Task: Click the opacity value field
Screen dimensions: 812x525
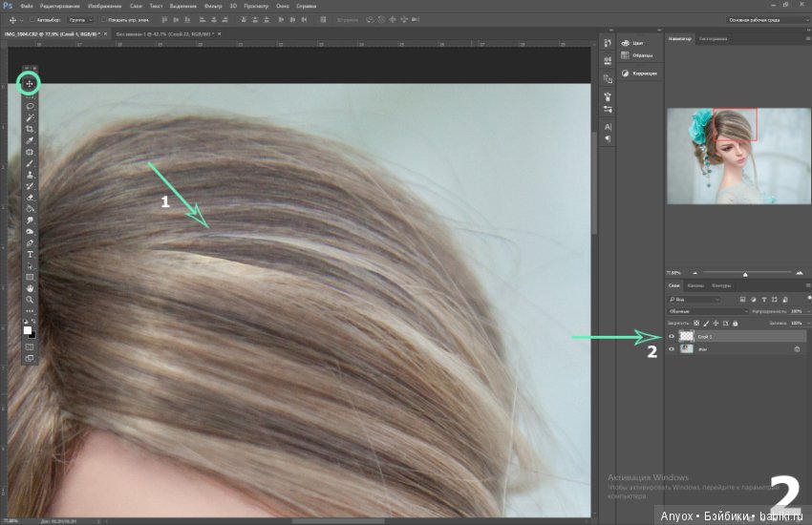Action: pos(797,311)
